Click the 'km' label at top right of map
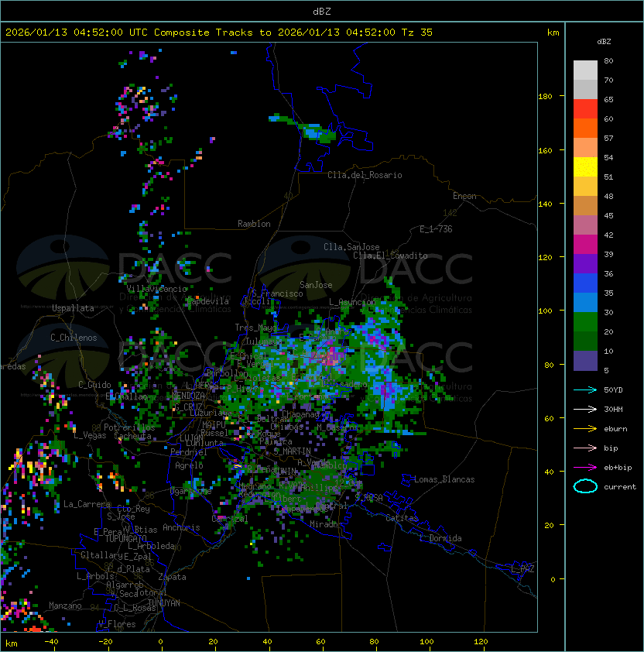The height and width of the screenshot is (652, 644). [x=553, y=33]
